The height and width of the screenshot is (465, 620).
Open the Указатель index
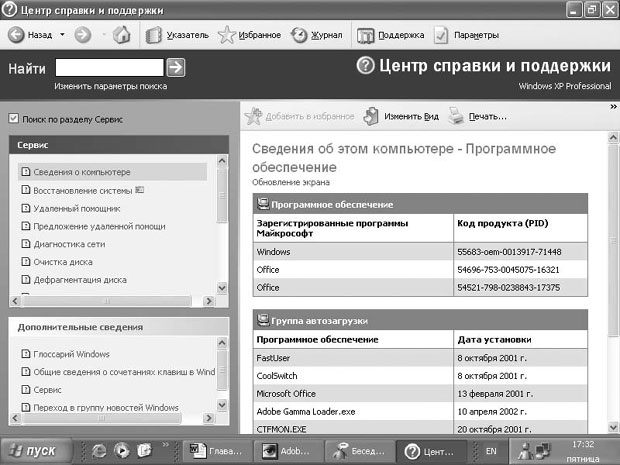(177, 35)
